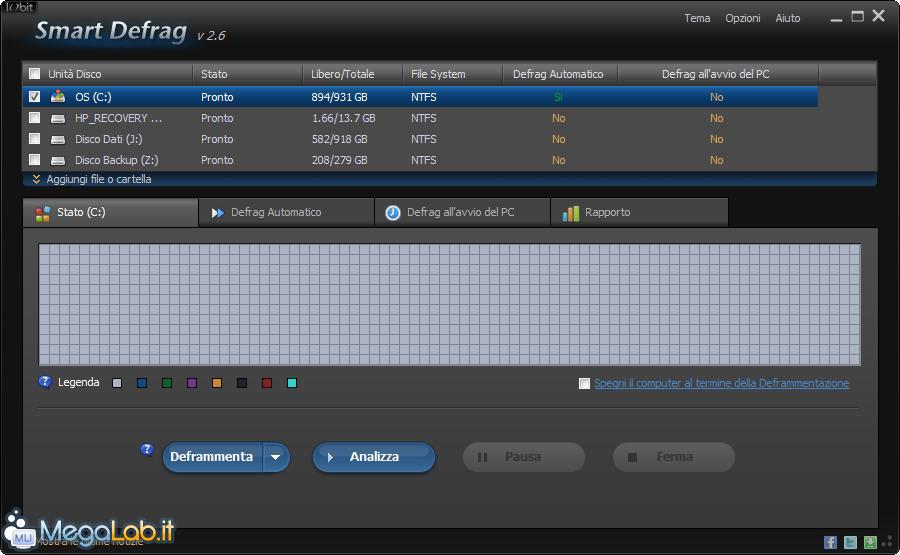
Task: Click the Deframmenta button
Action: click(x=212, y=457)
